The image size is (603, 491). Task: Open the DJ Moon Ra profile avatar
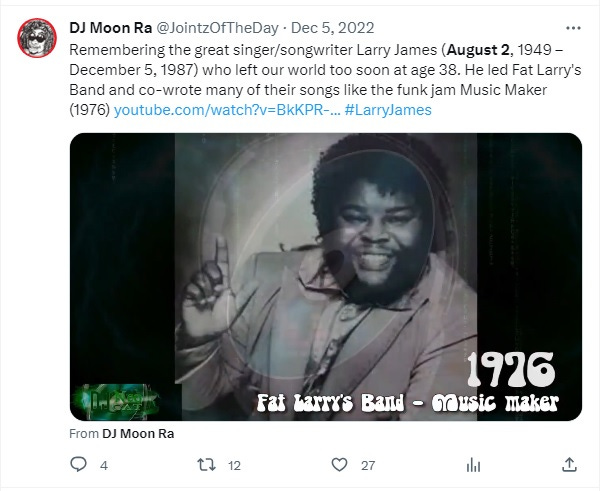[x=37, y=38]
